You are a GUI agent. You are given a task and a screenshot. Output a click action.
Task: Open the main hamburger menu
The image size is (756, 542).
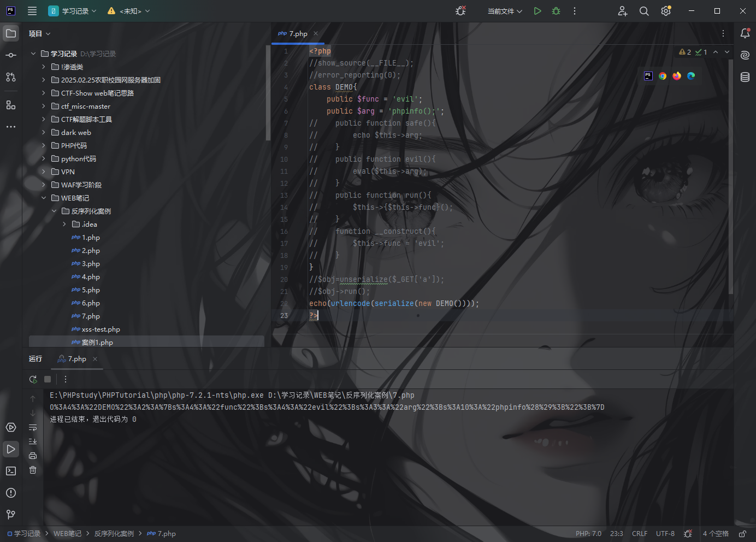coord(32,11)
